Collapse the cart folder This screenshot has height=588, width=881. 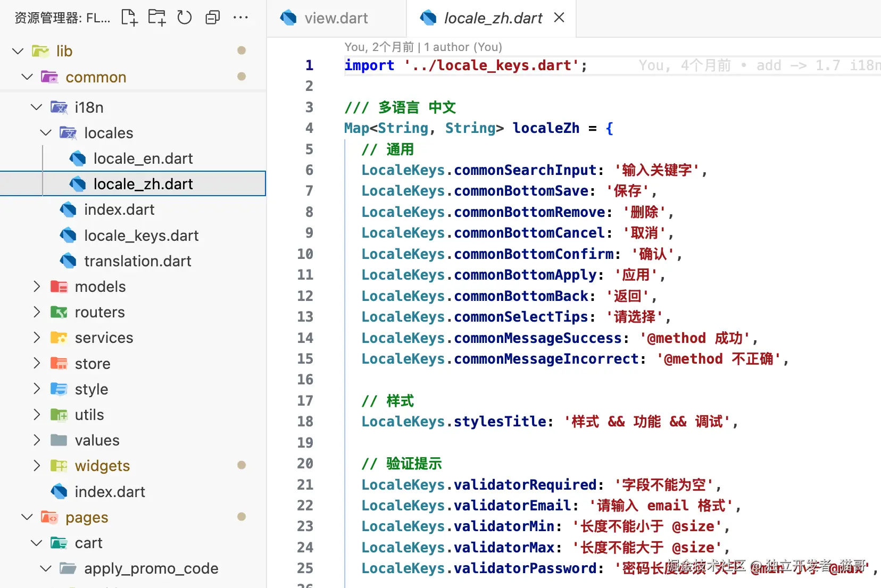(x=37, y=543)
